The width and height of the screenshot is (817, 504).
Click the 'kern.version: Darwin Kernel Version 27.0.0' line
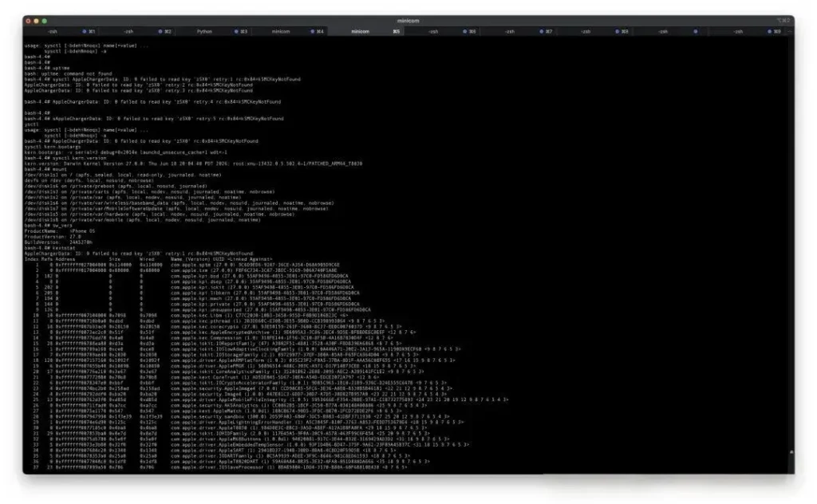point(193,163)
